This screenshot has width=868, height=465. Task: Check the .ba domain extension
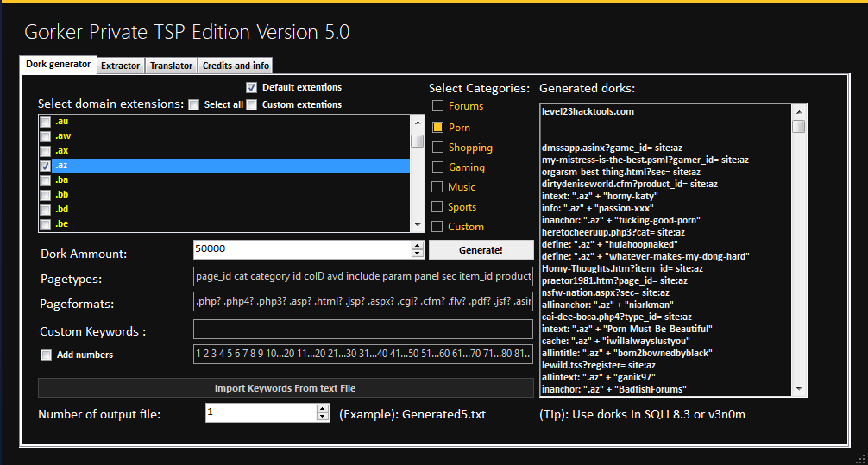(46, 180)
